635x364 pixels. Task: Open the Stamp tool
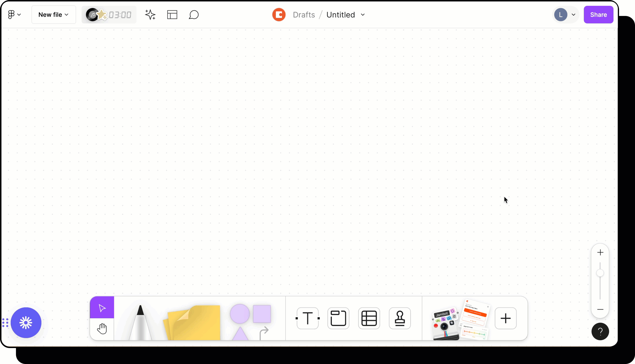pos(400,318)
